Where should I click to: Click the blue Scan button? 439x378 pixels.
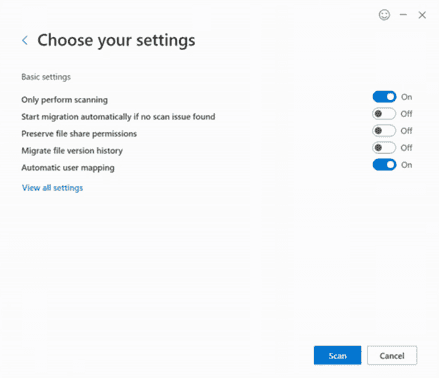[x=337, y=355]
